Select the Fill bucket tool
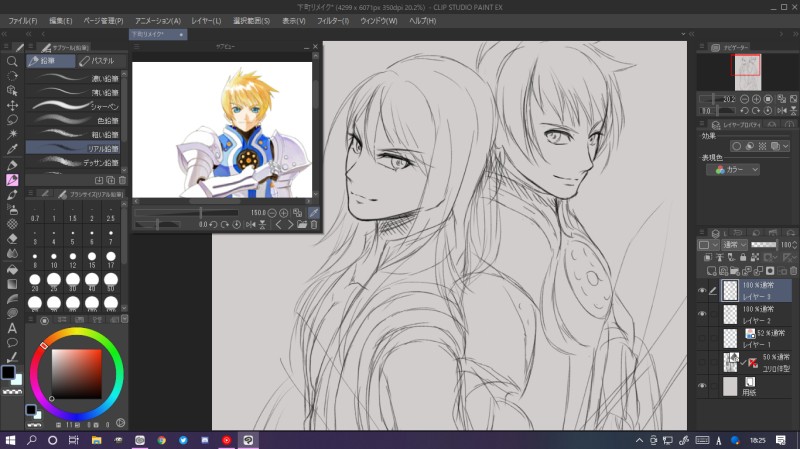This screenshot has height=449, width=800. pos(12,269)
